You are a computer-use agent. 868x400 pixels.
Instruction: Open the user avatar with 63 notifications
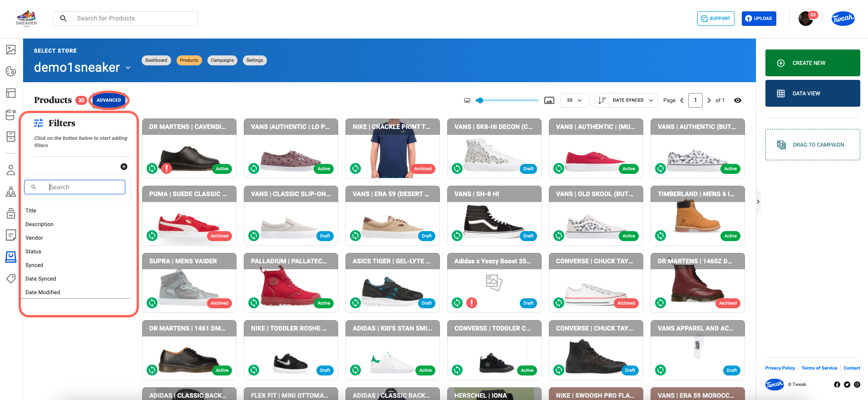807,19
